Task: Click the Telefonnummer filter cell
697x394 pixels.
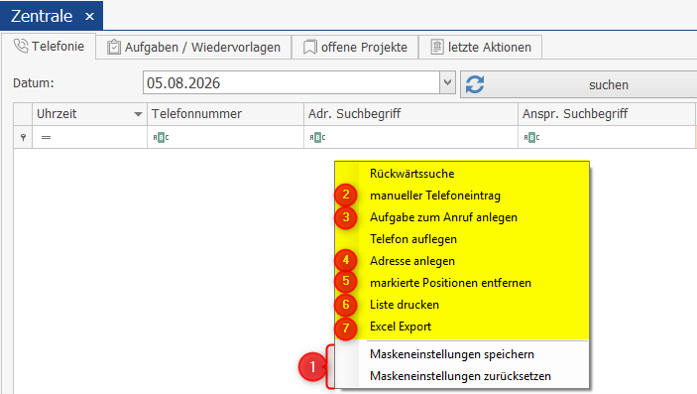Action: tap(225, 137)
